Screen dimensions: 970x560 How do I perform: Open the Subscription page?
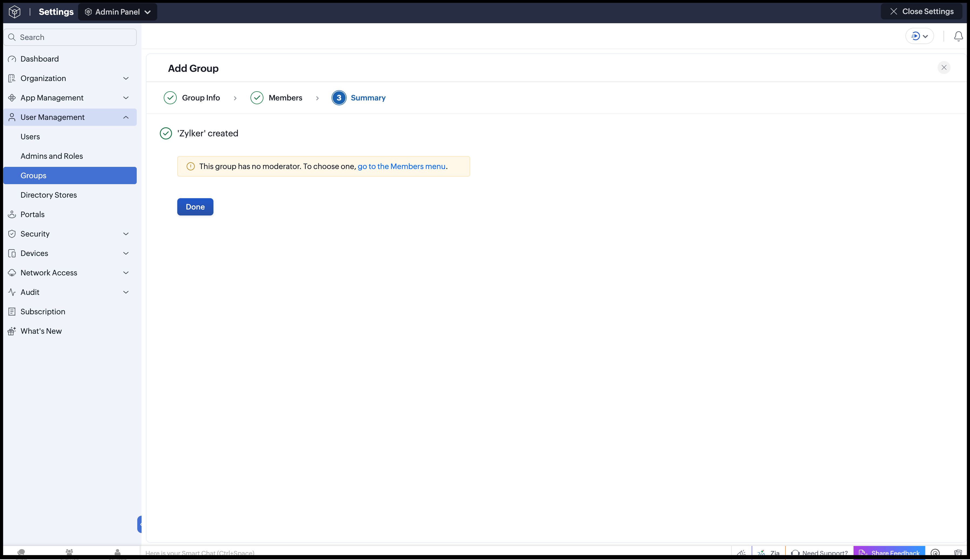tap(70, 312)
